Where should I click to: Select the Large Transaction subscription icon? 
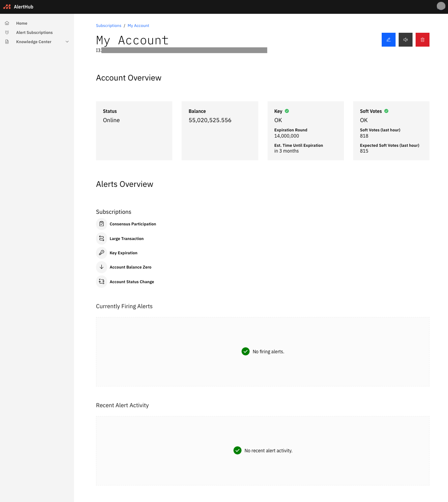tap(101, 238)
